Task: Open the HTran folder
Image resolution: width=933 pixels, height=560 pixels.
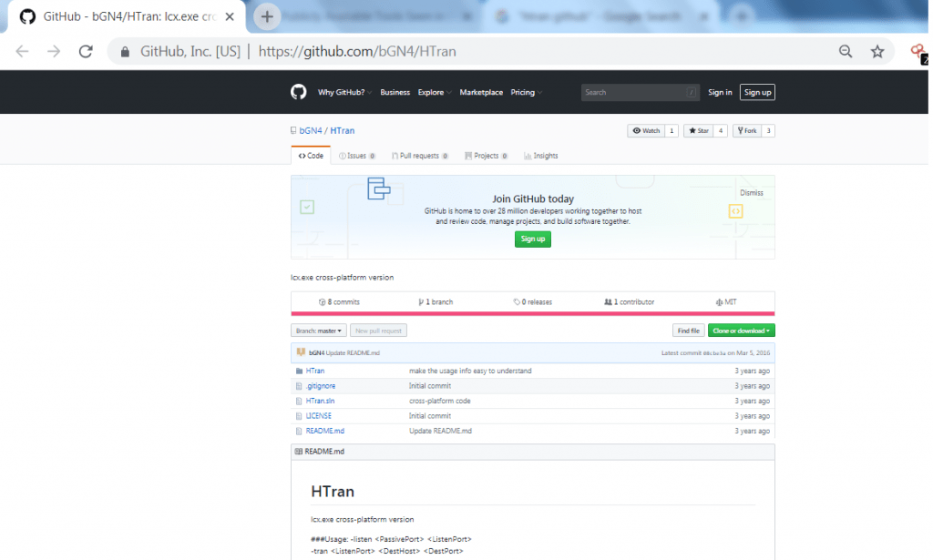Action: pyautogui.click(x=314, y=371)
